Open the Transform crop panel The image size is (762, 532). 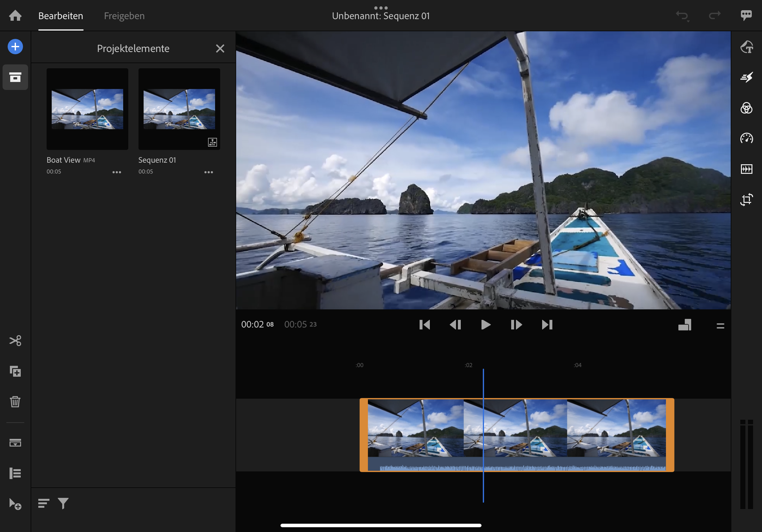(x=746, y=200)
